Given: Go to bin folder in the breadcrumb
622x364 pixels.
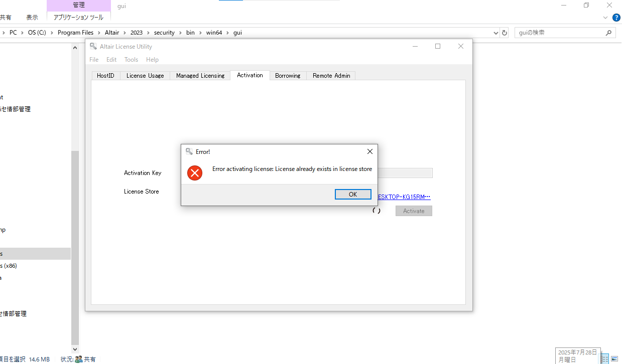Looking at the screenshot, I should 190,33.
